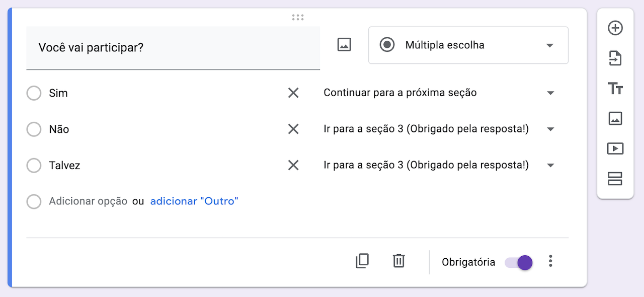This screenshot has height=297, width=644.
Task: Click the add question plus icon
Action: tap(615, 28)
